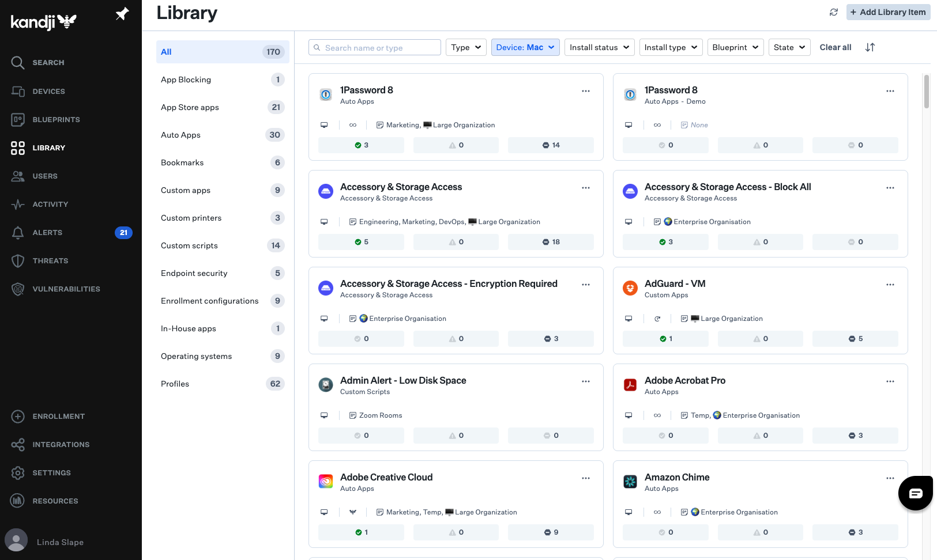This screenshot has height=560, width=937.
Task: Open Alerts with 21 notifications
Action: click(71, 232)
